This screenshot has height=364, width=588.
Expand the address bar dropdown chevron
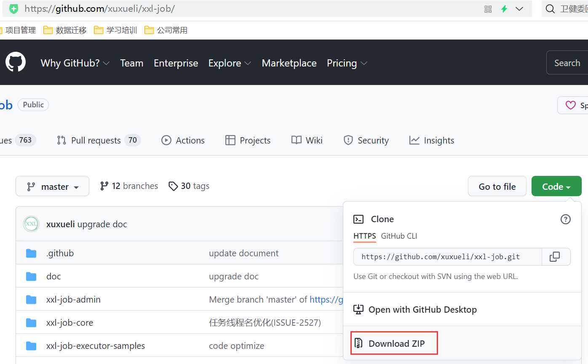click(519, 9)
